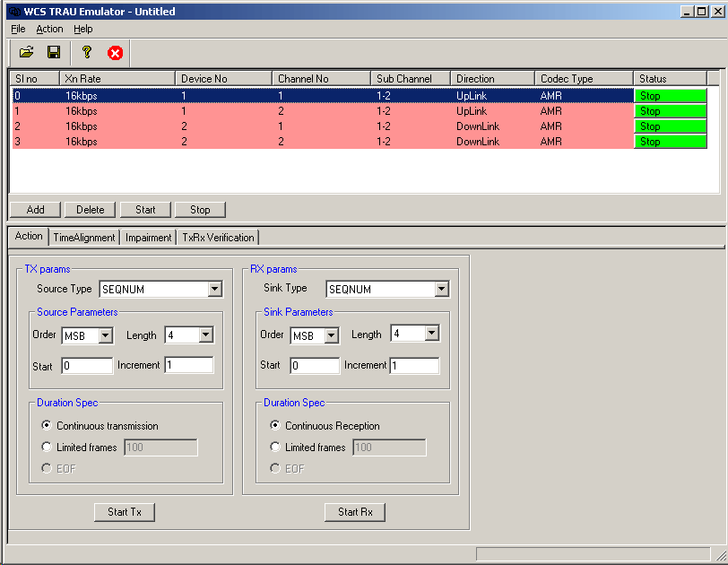The image size is (728, 565).
Task: Expand the RX Length dropdown
Action: pyautogui.click(x=432, y=333)
